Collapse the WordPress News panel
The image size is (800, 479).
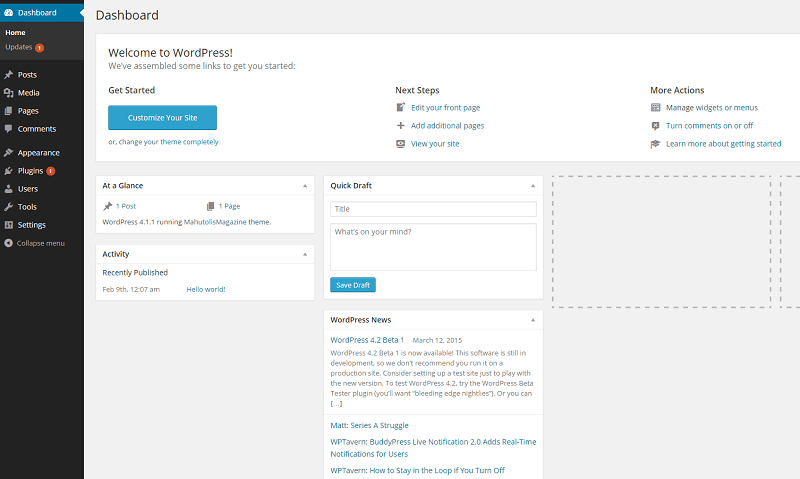tap(533, 320)
